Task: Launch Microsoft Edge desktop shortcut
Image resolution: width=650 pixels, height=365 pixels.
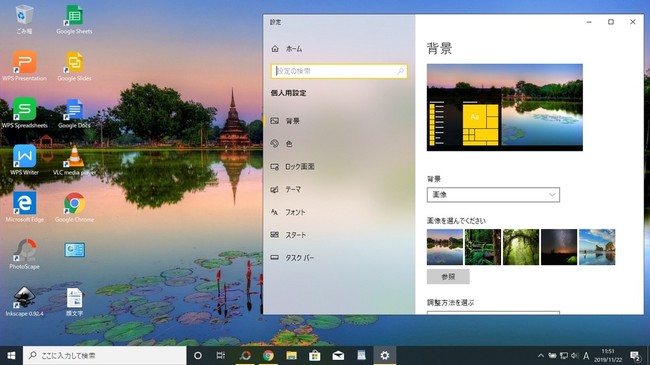Action: 24,207
